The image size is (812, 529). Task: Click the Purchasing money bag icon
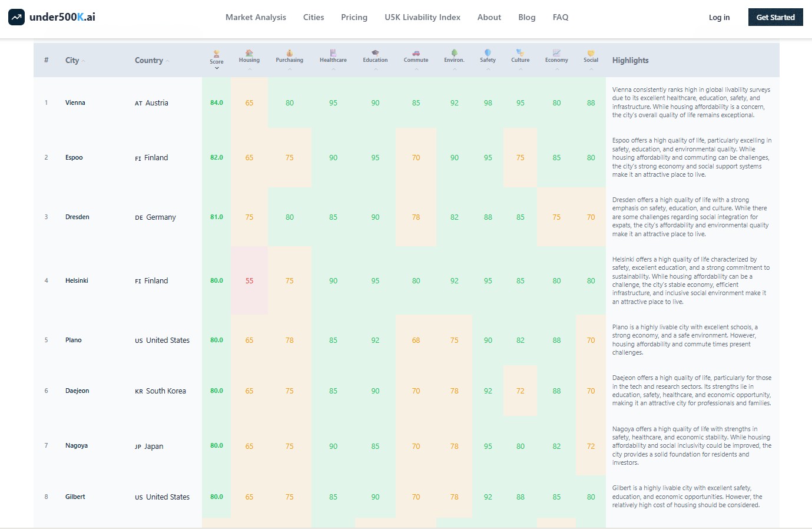(x=290, y=53)
